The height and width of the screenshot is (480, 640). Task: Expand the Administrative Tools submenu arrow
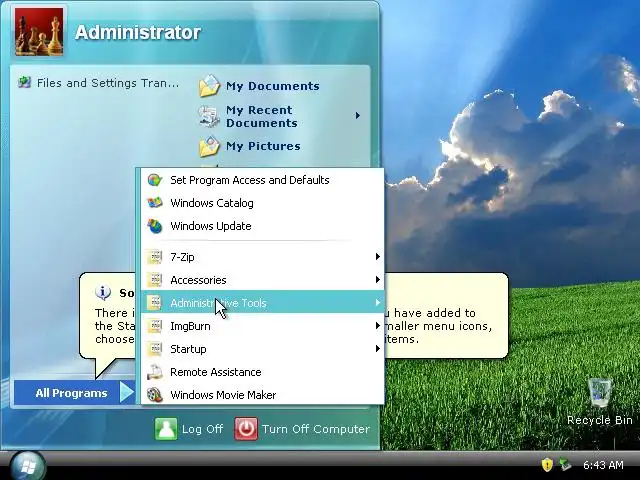(x=378, y=302)
